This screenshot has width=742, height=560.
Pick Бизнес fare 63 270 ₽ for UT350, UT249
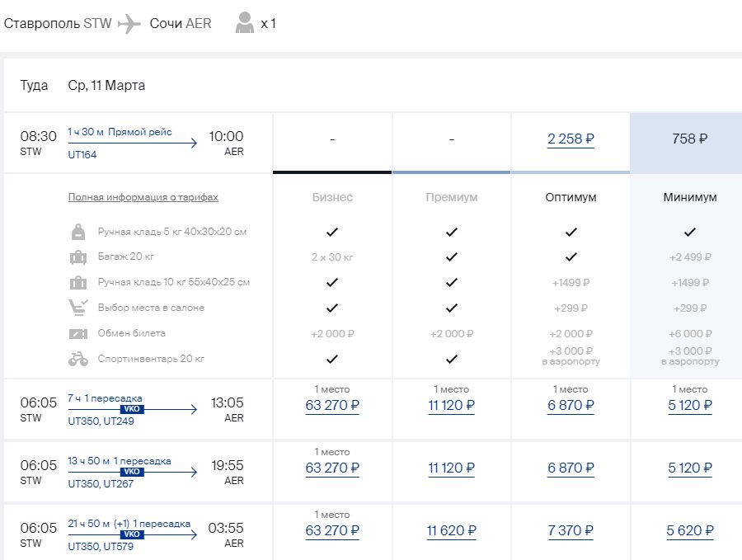pyautogui.click(x=332, y=405)
